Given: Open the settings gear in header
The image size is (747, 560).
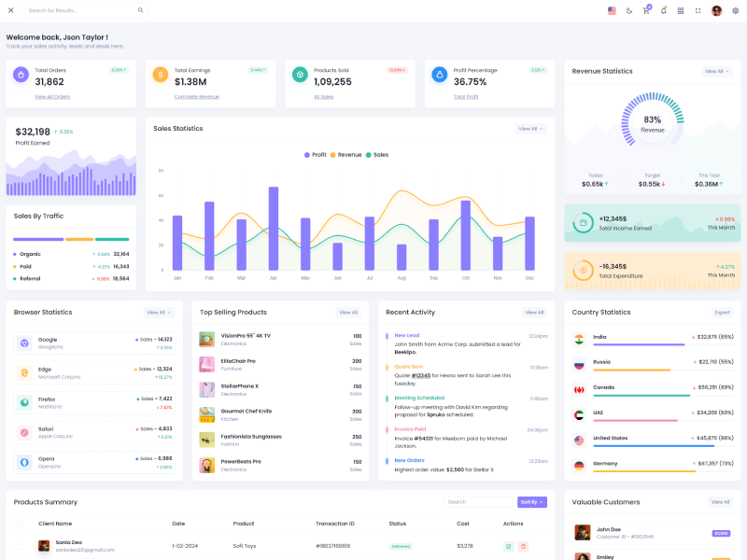Looking at the screenshot, I should (735, 10).
